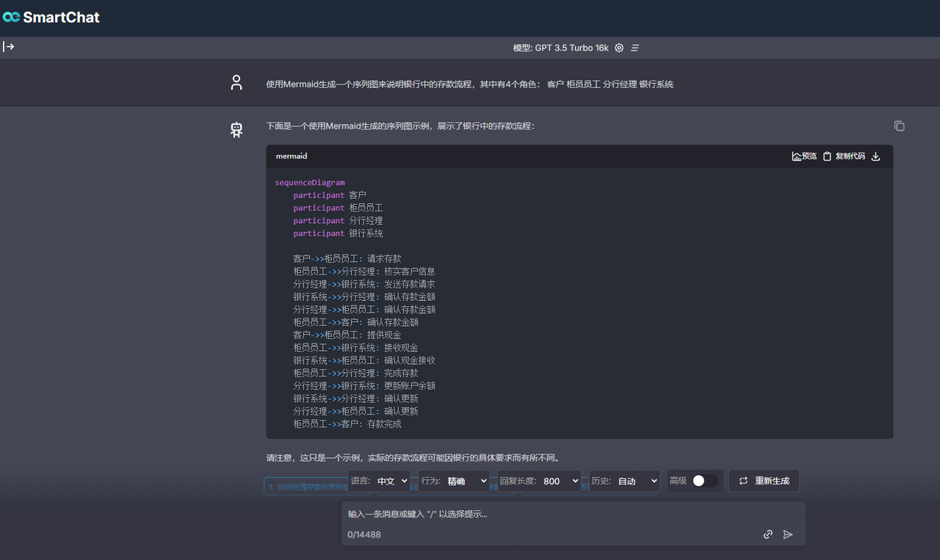The height and width of the screenshot is (560, 940).
Task: Click the attach link icon
Action: pos(768,534)
